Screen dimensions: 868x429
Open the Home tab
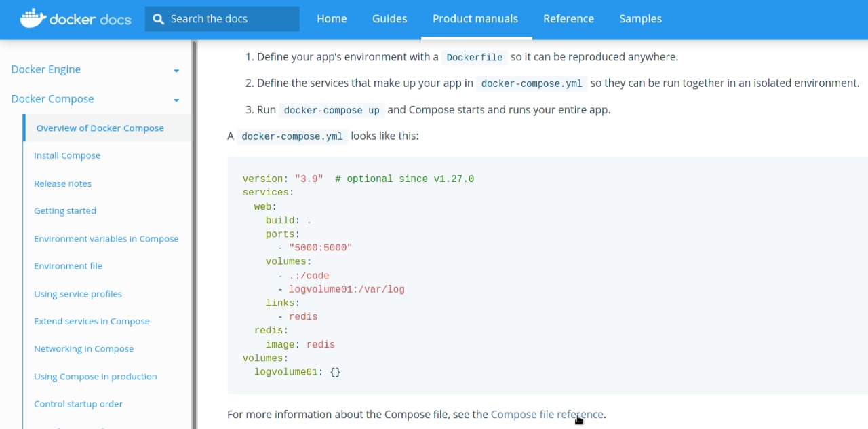[332, 19]
